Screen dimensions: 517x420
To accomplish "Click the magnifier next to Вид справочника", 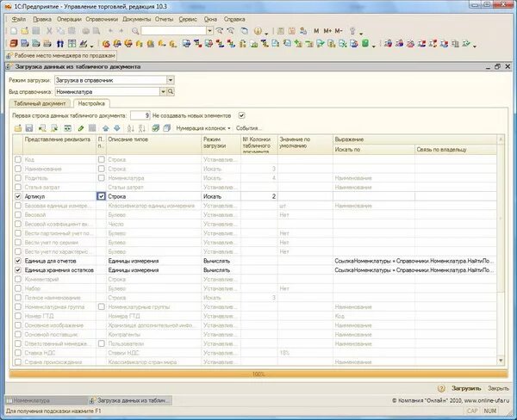I will click(171, 91).
